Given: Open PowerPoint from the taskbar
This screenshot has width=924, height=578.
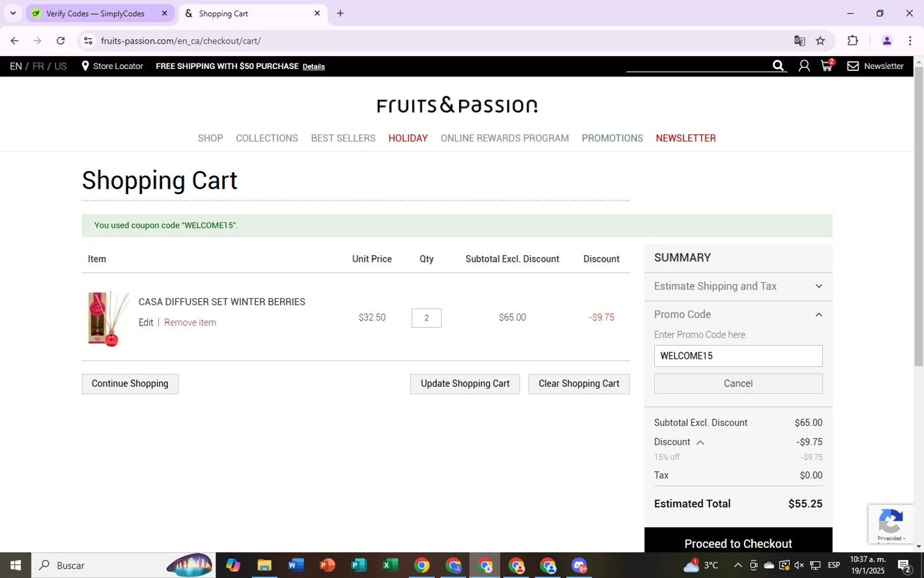Looking at the screenshot, I should click(327, 565).
